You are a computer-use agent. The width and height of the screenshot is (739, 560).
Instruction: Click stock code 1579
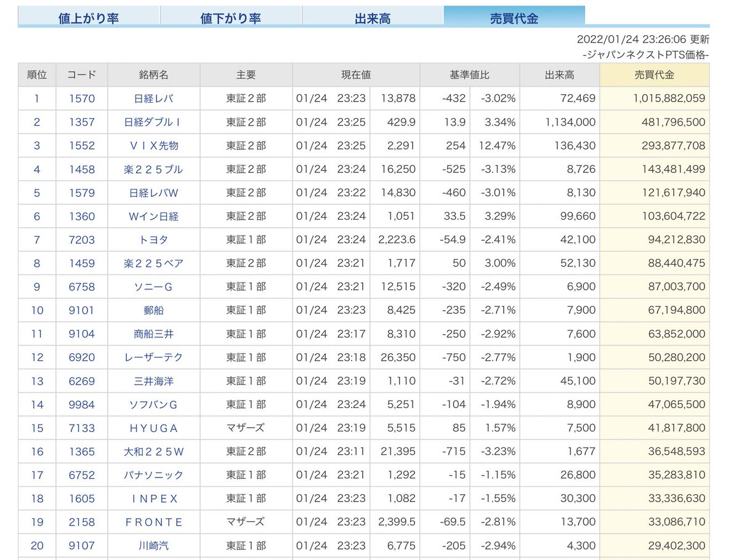pos(82,193)
